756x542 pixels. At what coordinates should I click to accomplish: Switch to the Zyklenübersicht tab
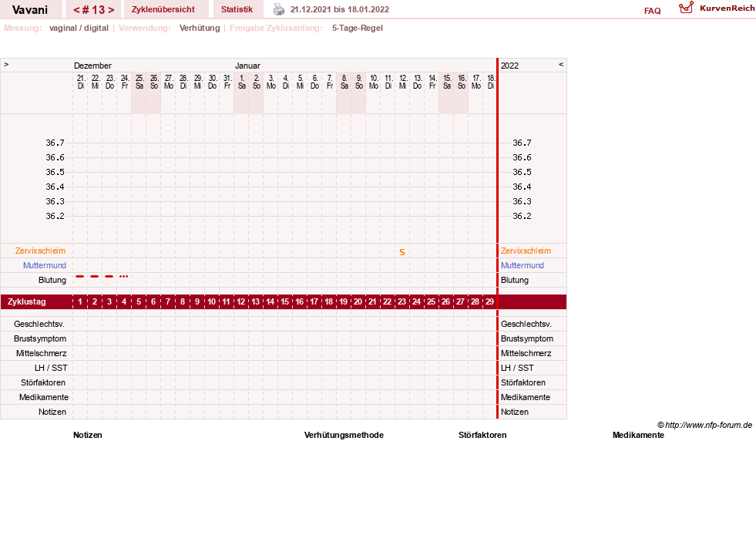163,9
